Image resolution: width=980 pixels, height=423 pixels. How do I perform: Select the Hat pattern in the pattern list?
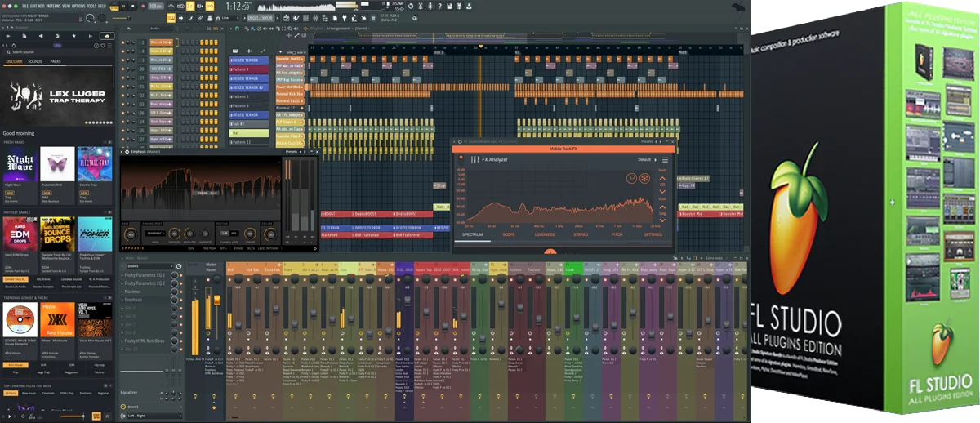249,133
